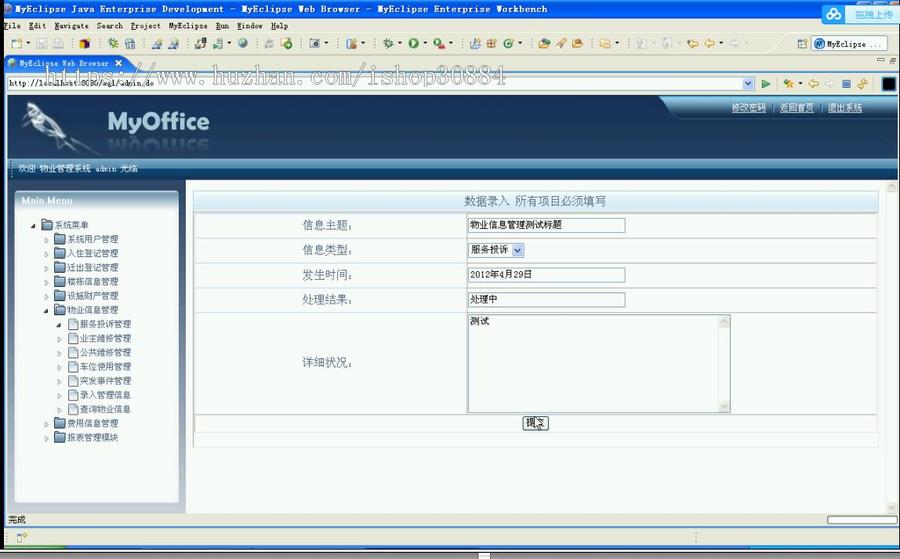Click the submit button below the form
The width and height of the screenshot is (900, 559).
(536, 423)
